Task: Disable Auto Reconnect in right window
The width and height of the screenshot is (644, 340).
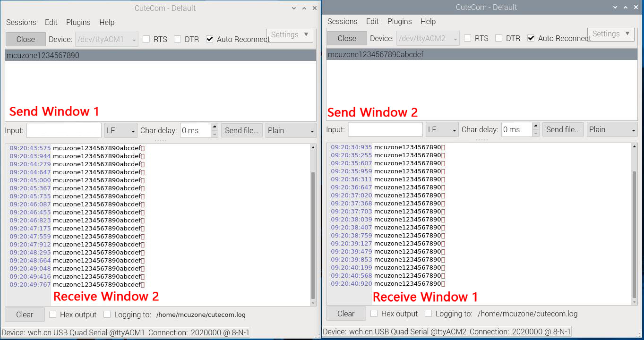Action: [x=531, y=38]
